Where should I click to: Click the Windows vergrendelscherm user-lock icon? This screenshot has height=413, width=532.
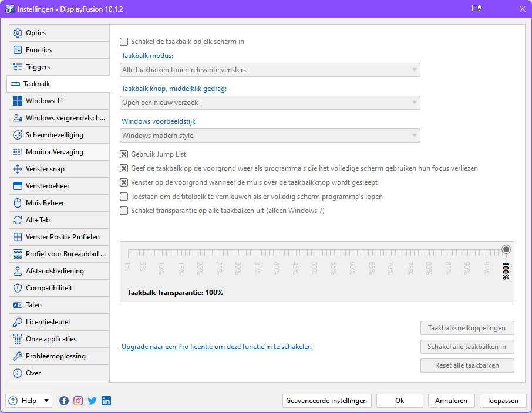(x=17, y=118)
